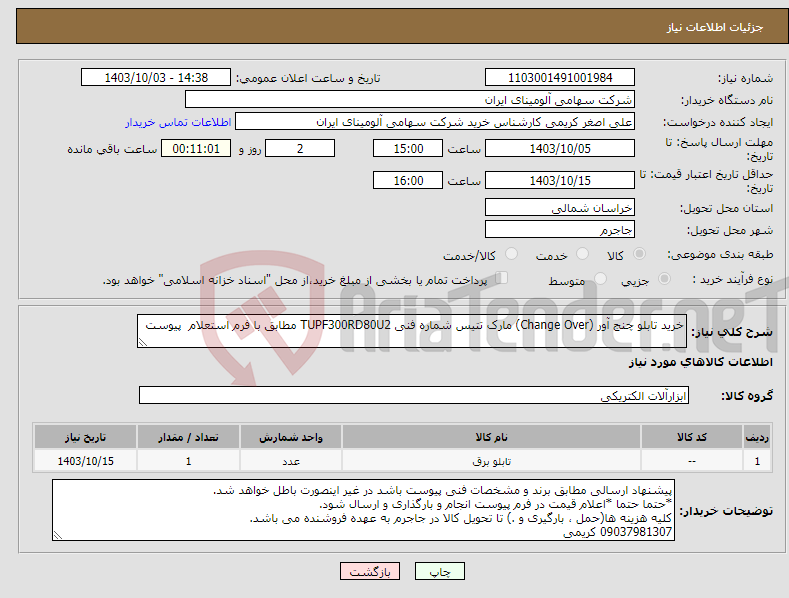Screen dimensions: 789x598
Task: Click the اطلاعات کالاهای مورد نیاز heading
Action: pyautogui.click(x=700, y=362)
